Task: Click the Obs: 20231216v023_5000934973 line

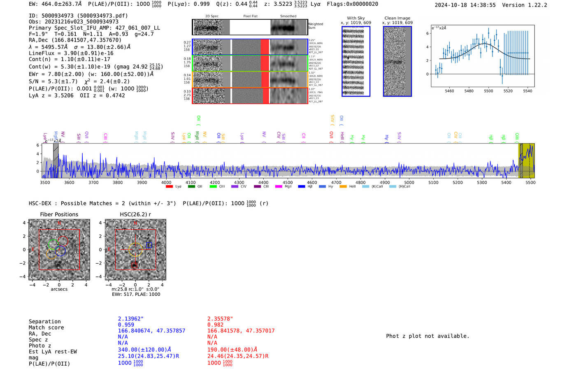Action: pos(74,22)
